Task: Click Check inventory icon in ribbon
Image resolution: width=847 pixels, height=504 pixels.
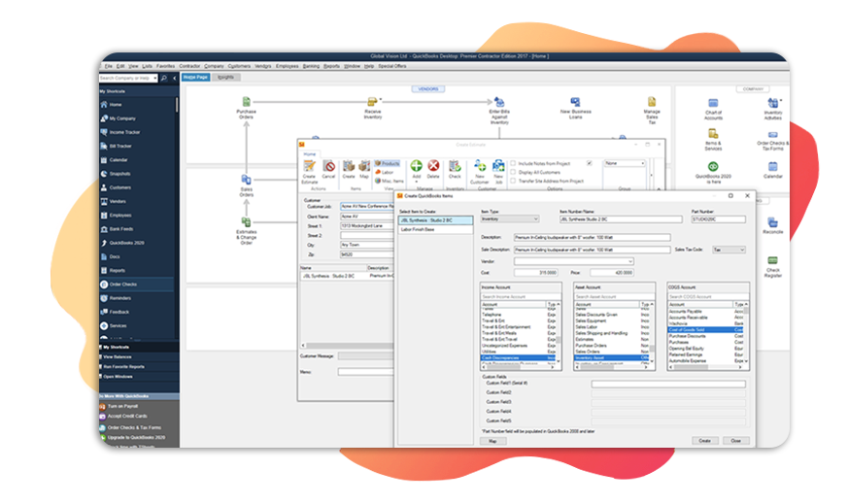Action: tap(455, 166)
